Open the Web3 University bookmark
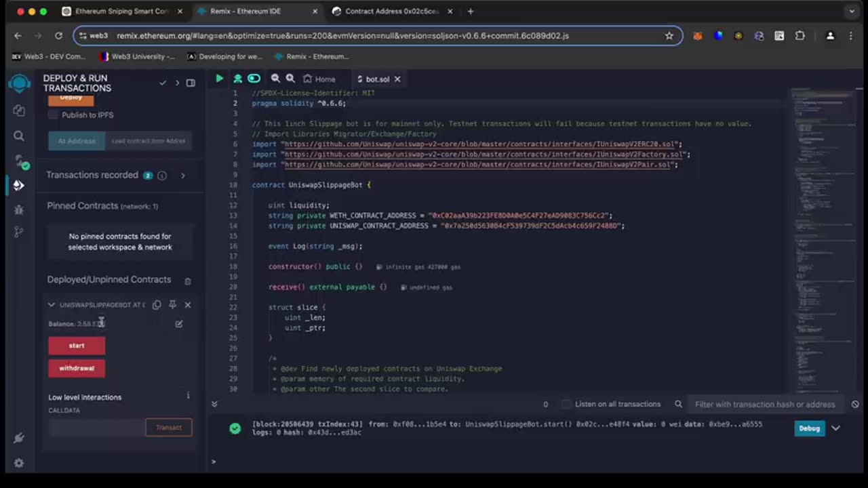 coord(136,56)
